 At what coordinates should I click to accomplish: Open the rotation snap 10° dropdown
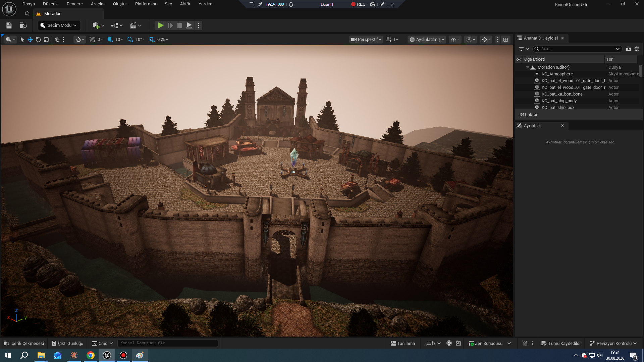point(140,40)
